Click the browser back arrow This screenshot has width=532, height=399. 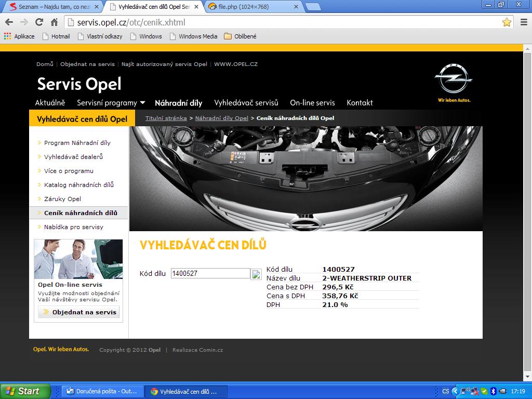coord(9,22)
